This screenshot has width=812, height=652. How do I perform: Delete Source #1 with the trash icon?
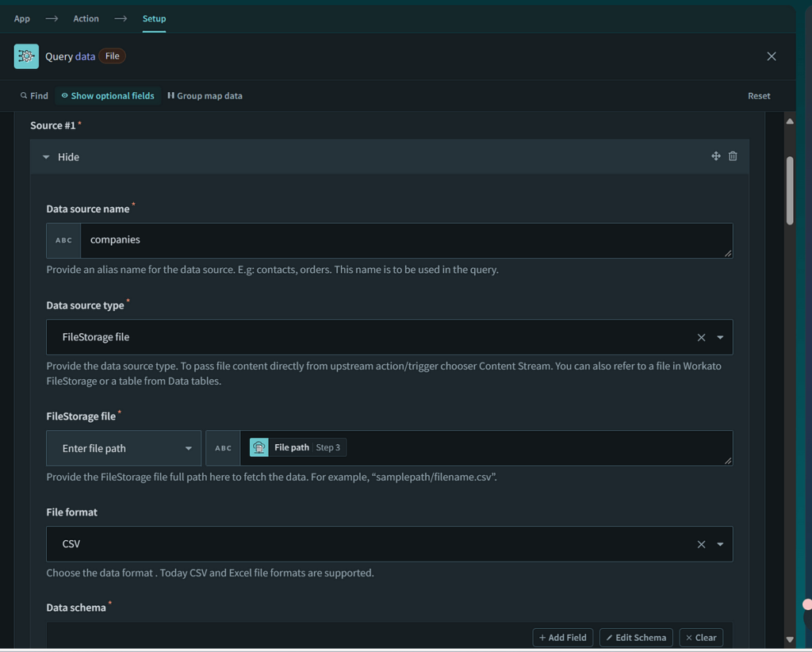(733, 156)
